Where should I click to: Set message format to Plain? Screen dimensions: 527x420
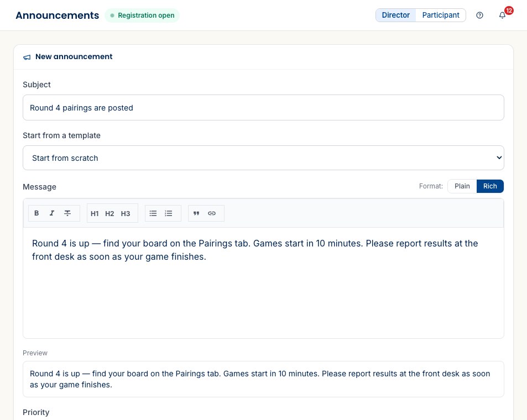[462, 186]
